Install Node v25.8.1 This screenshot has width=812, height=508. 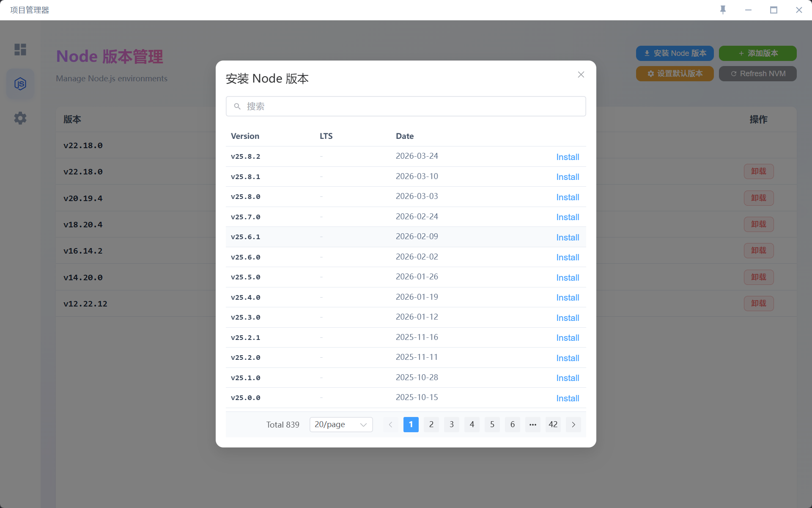(x=568, y=177)
